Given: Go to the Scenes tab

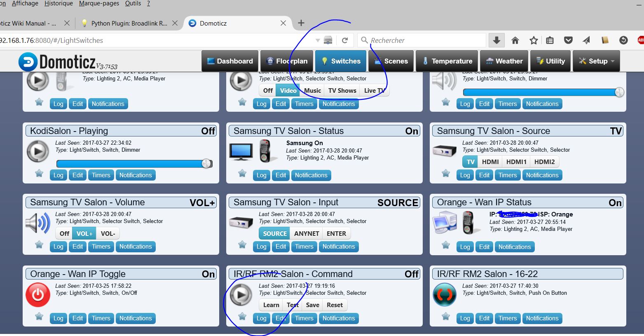Looking at the screenshot, I should [x=391, y=61].
